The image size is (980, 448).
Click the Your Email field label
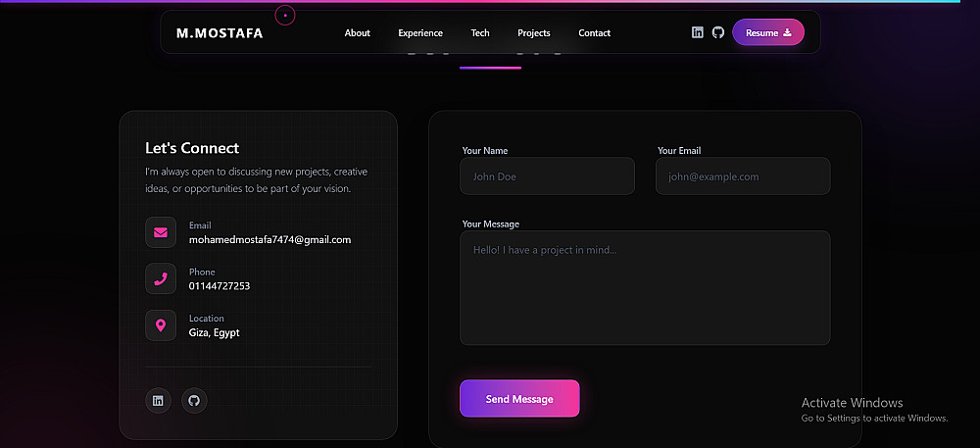click(679, 151)
